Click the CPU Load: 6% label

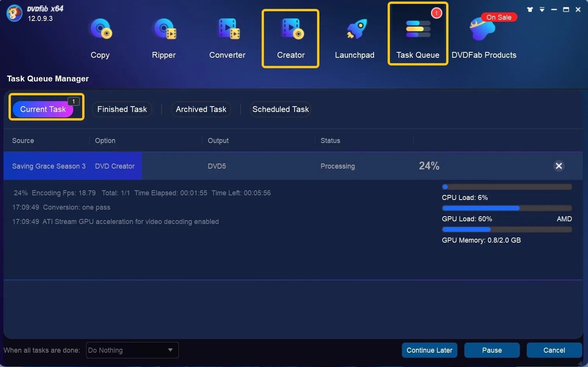[465, 198]
